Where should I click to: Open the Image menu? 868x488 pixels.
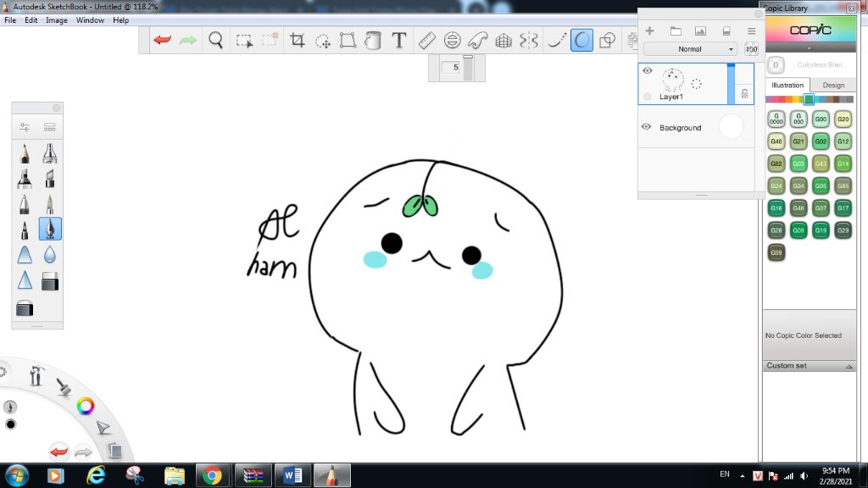(x=57, y=20)
